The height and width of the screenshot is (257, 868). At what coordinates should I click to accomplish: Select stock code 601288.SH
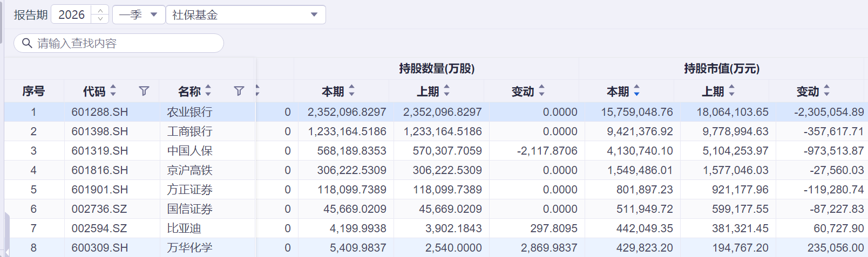point(100,112)
